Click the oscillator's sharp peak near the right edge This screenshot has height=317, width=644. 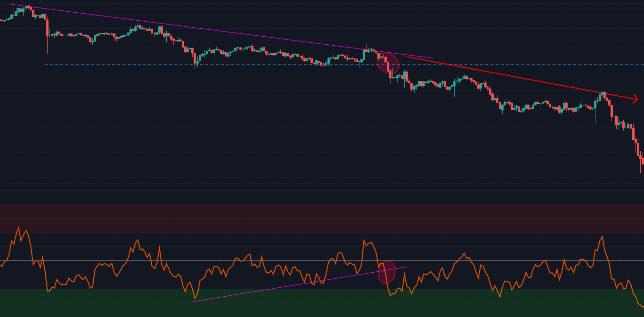click(x=602, y=237)
